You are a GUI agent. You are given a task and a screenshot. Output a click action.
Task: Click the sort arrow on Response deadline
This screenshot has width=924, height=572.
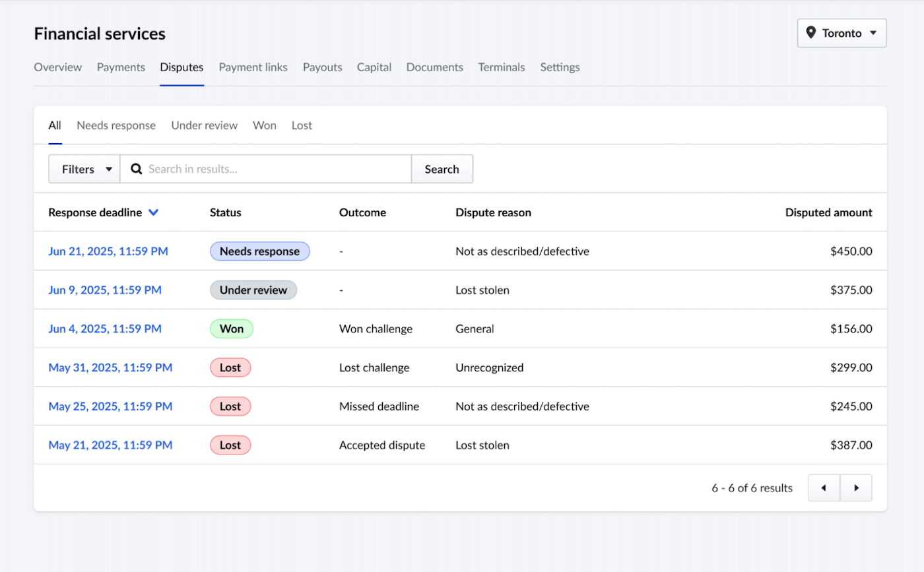(x=154, y=212)
